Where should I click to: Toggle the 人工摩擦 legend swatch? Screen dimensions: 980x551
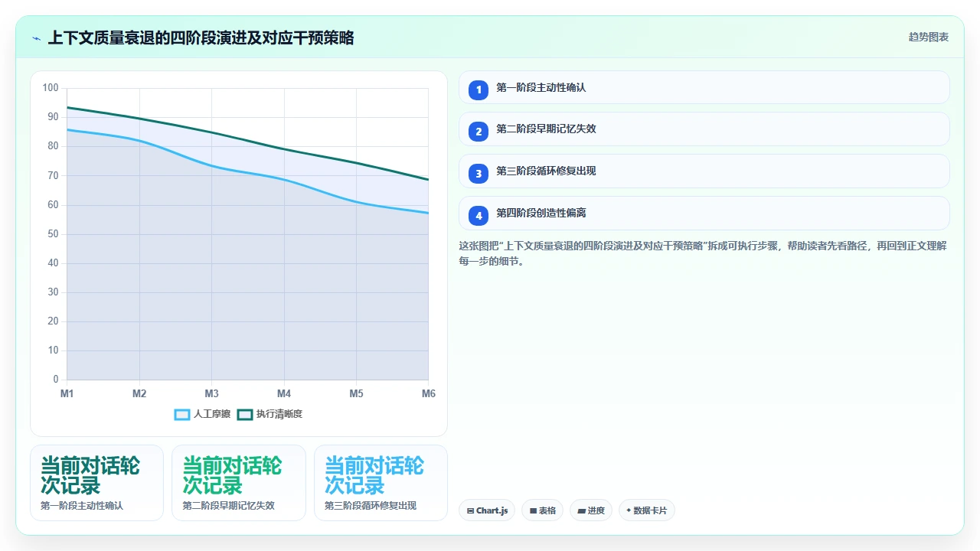pos(182,414)
